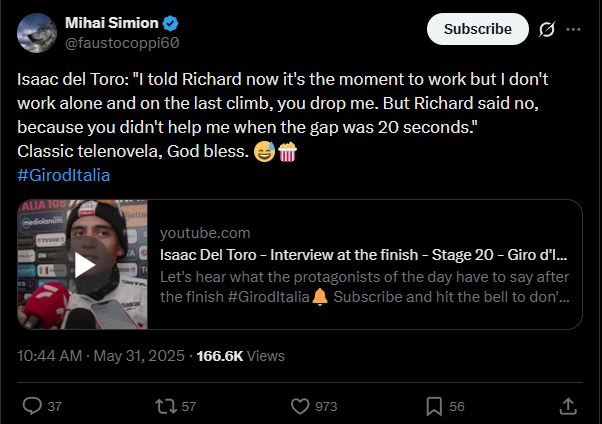Viewport: 602px width, 424px height.
Task: Open the Isaac Del Toro interview title
Action: pos(364,254)
